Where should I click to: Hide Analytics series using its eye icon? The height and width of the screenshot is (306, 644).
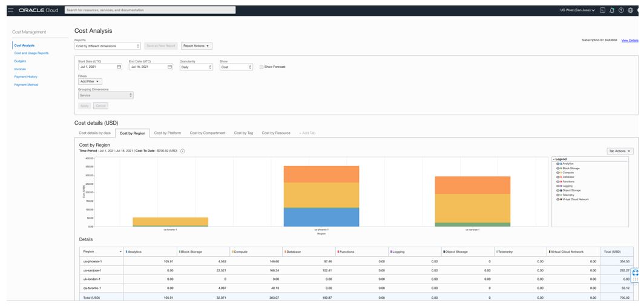click(x=557, y=164)
